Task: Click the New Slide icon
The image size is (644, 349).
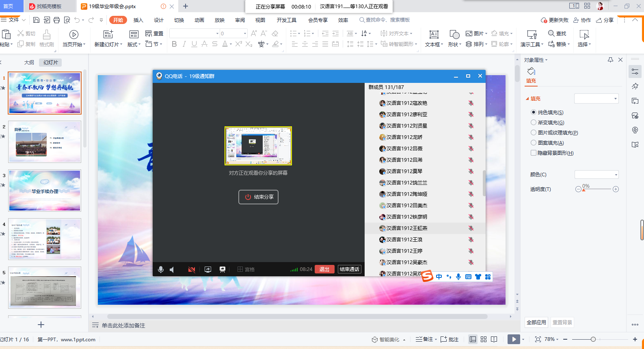Action: (108, 35)
